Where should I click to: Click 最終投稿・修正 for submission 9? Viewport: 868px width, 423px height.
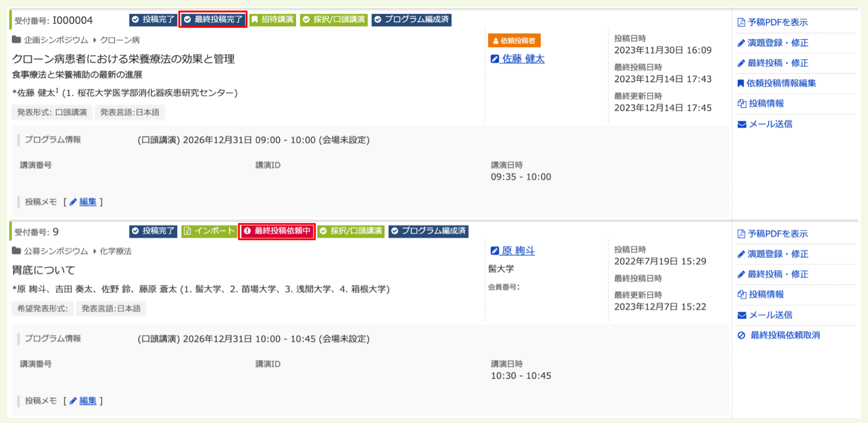pos(778,274)
